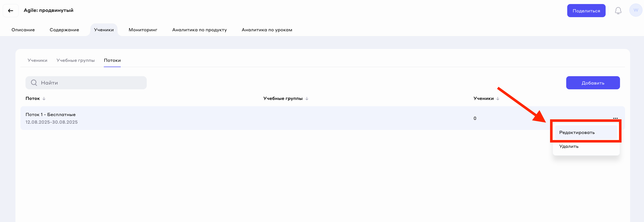Focus the Найти search field

(x=91, y=83)
